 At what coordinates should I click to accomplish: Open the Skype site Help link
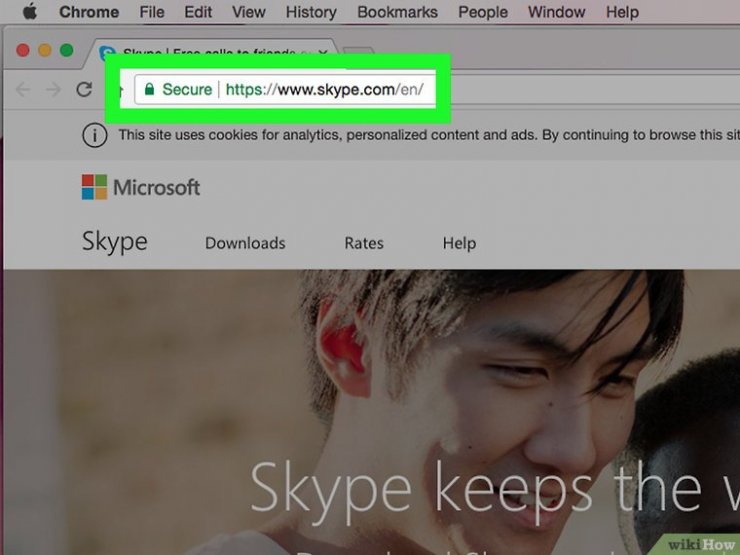tap(459, 244)
